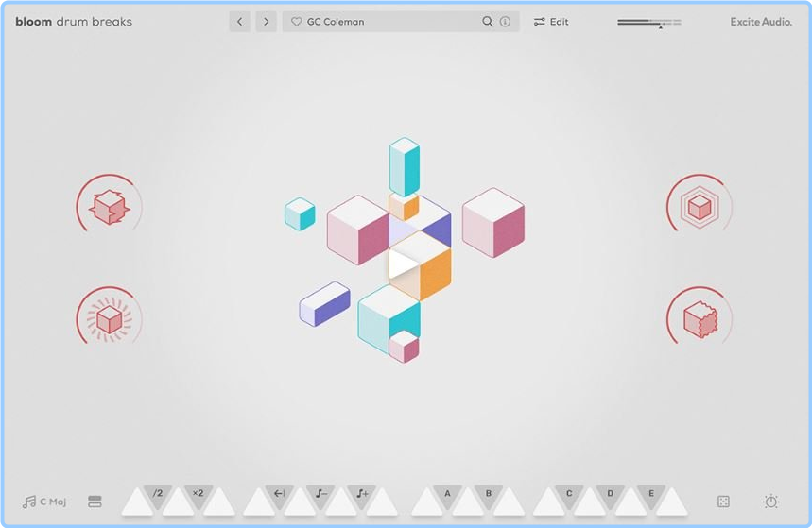This screenshot has height=528, width=812.
Task: Adjust the master output volume slider
Action: [649, 23]
